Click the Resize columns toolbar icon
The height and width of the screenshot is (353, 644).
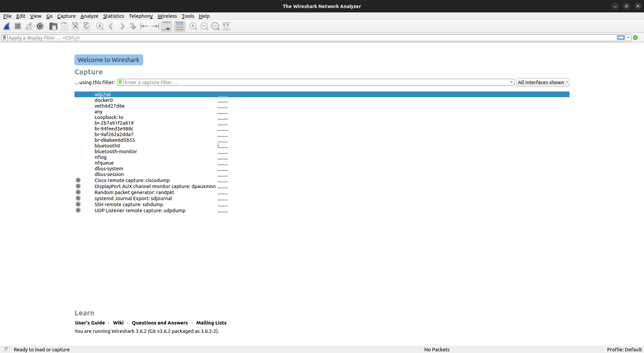click(x=227, y=26)
